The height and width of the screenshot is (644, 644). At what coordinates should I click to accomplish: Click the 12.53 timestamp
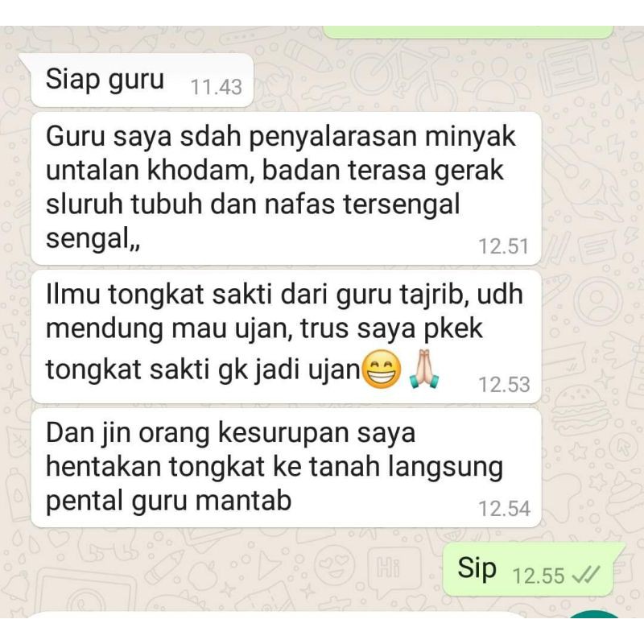(x=505, y=385)
